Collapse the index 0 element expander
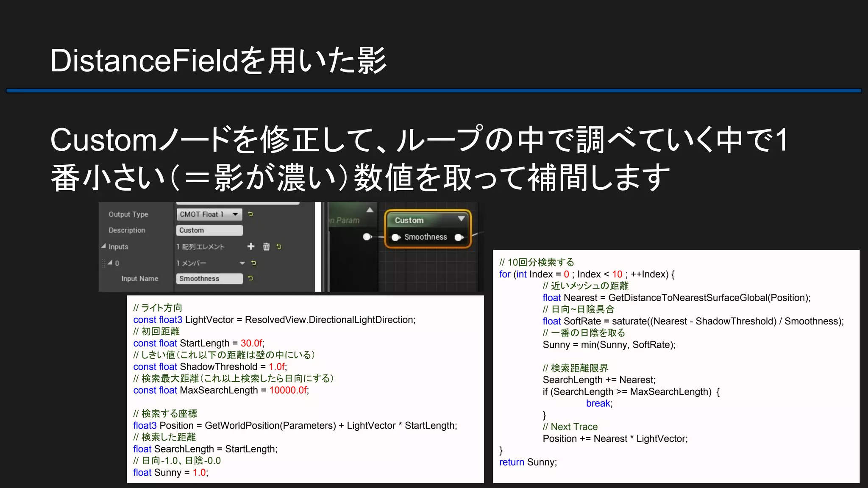The image size is (868, 488). (110, 263)
